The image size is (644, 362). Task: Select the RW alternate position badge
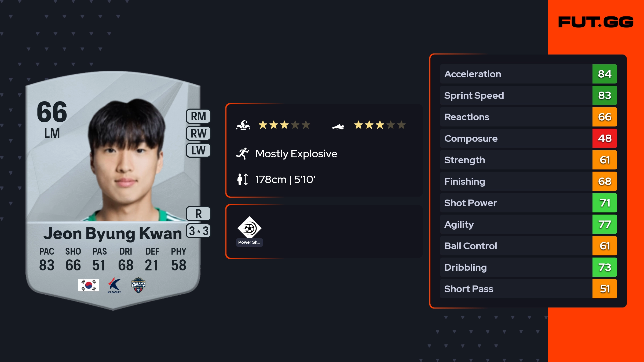tap(198, 133)
